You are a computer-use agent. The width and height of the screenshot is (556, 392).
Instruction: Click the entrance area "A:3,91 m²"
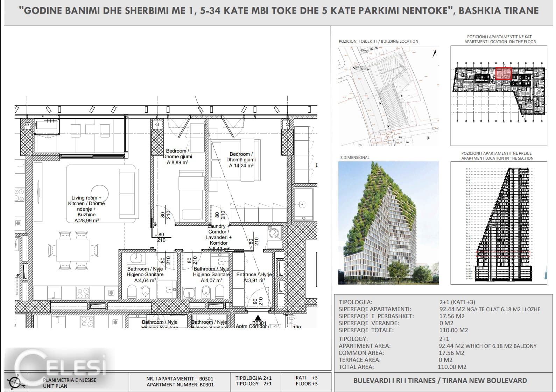(254, 280)
